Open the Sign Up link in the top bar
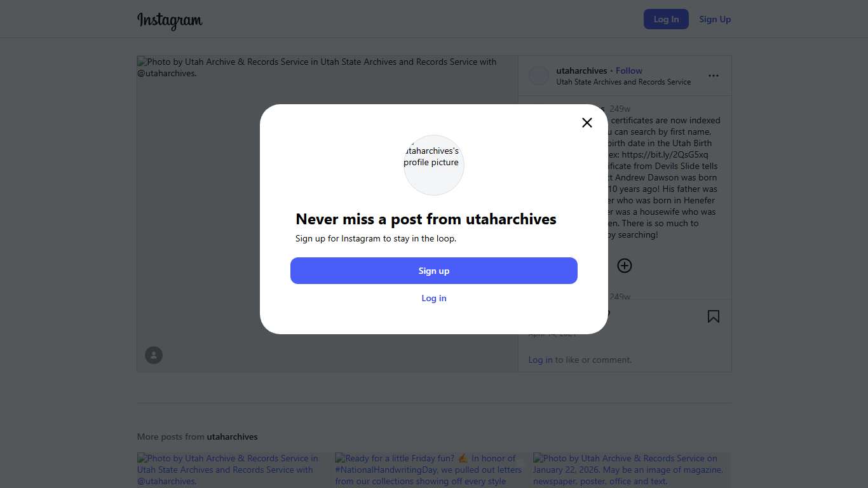This screenshot has height=488, width=868. 715,19
